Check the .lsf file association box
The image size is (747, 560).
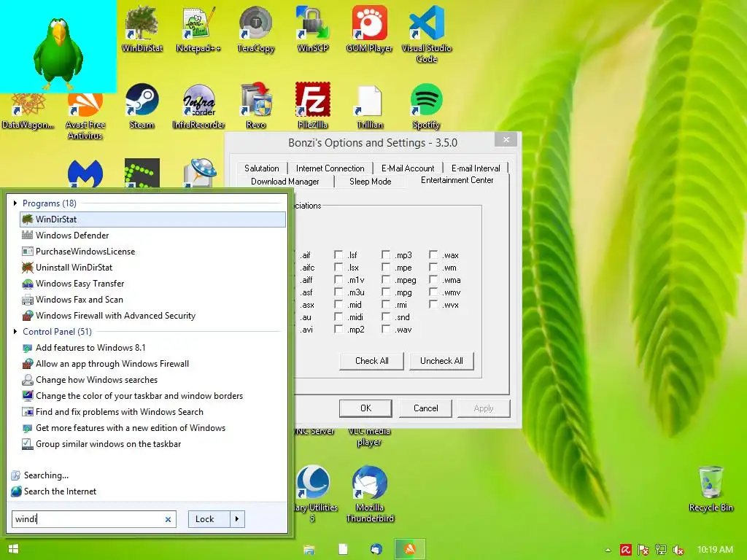(338, 254)
